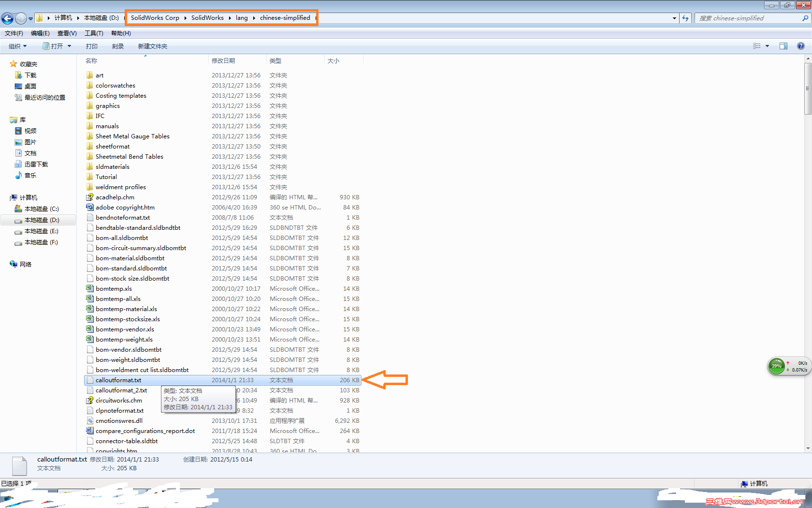Refresh the current folder view

685,18
